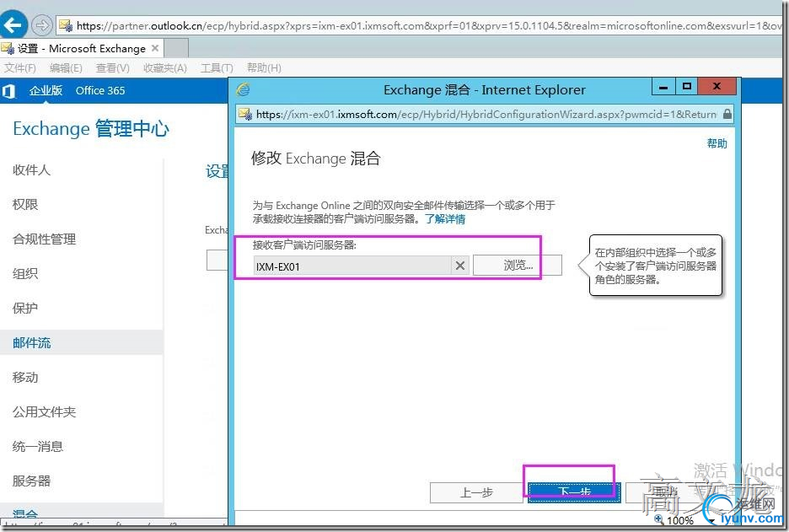
Task: Open 公用文件夹 in the left navigation
Action: 45,411
